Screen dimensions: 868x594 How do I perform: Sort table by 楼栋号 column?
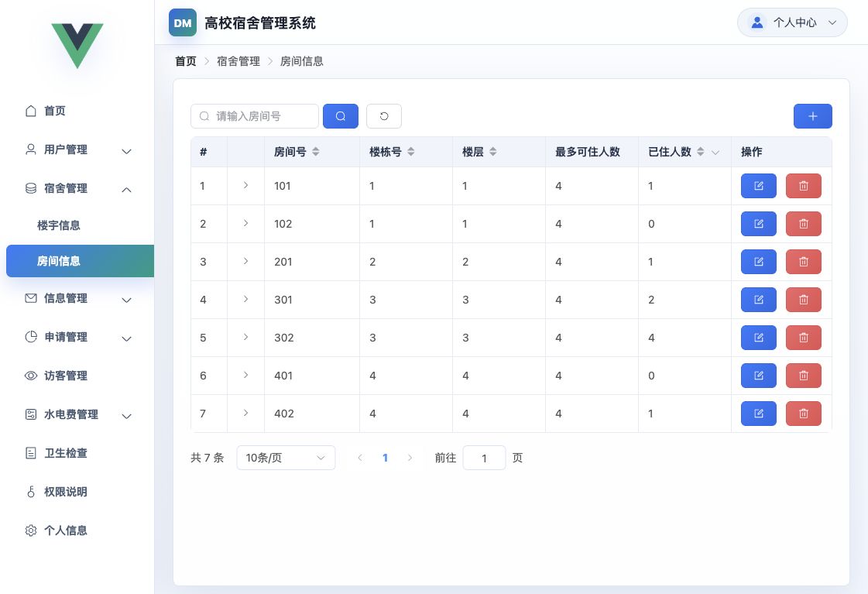tap(410, 152)
